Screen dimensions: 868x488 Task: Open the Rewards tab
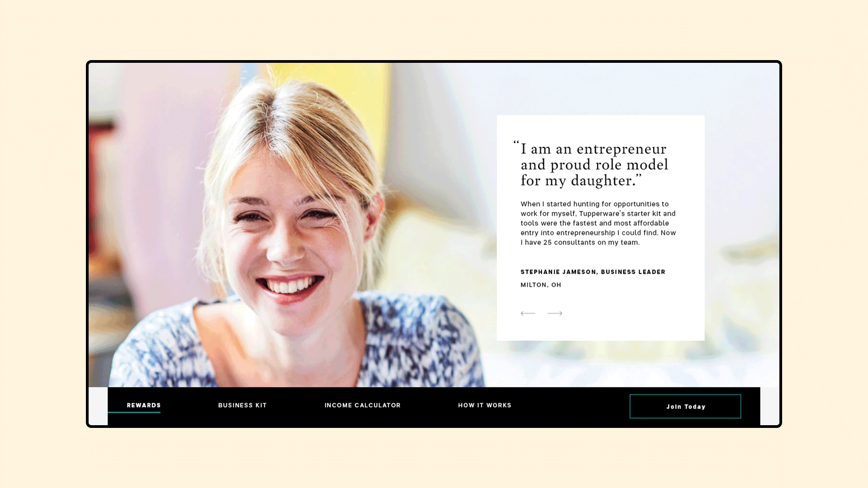pyautogui.click(x=144, y=405)
